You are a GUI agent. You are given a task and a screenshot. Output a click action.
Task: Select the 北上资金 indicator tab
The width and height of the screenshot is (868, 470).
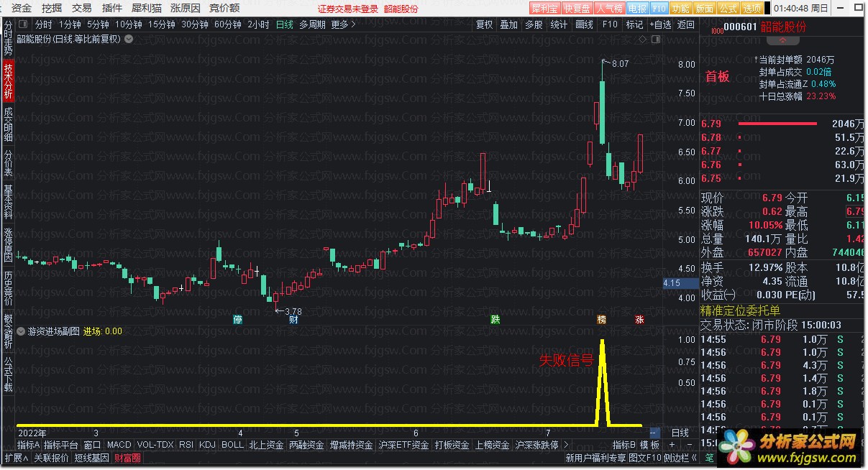click(266, 445)
